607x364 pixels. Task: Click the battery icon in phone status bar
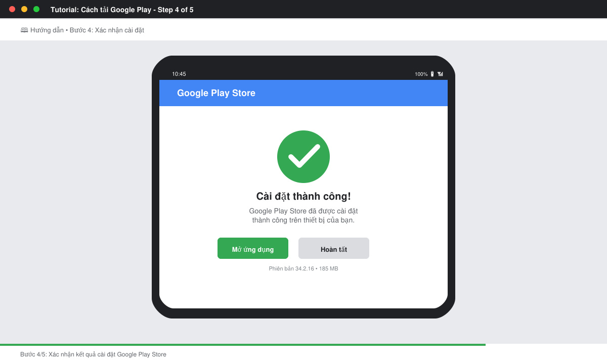[x=432, y=74]
